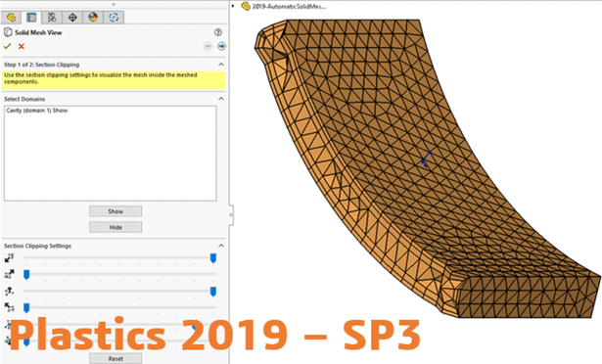Click the Reset button

tap(116, 359)
